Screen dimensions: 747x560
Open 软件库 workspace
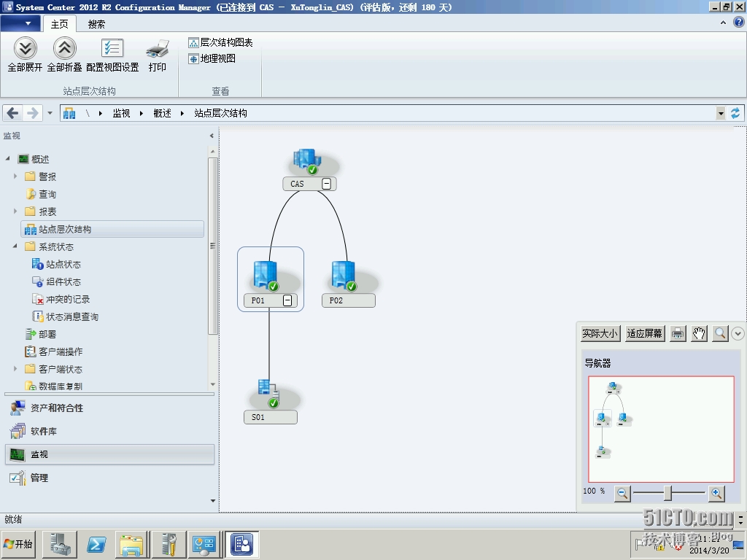(109, 431)
